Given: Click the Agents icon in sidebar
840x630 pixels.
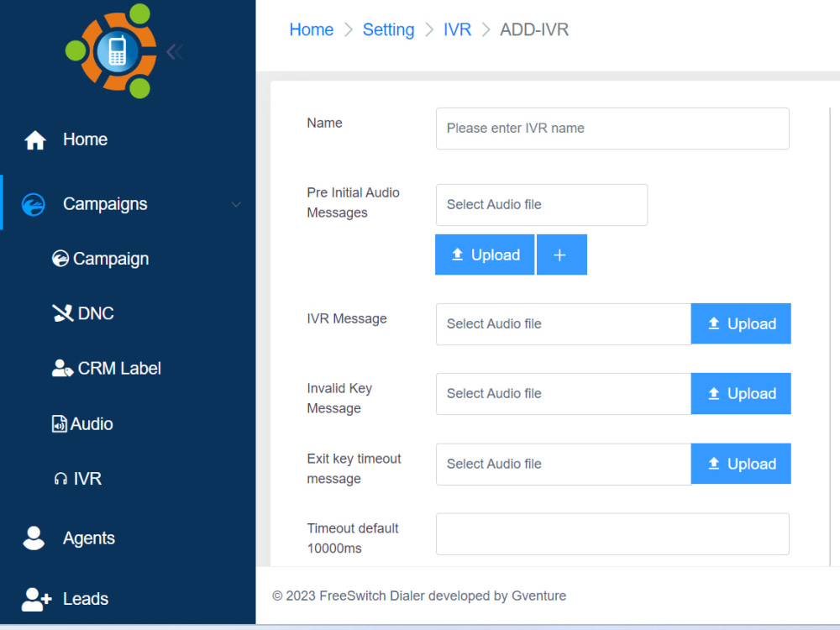Looking at the screenshot, I should (34, 538).
